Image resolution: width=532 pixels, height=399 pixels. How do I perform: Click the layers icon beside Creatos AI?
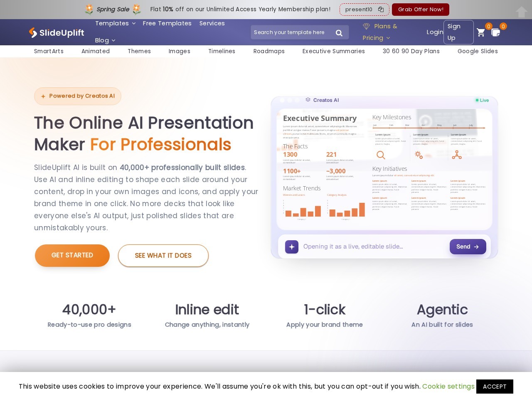(x=308, y=100)
